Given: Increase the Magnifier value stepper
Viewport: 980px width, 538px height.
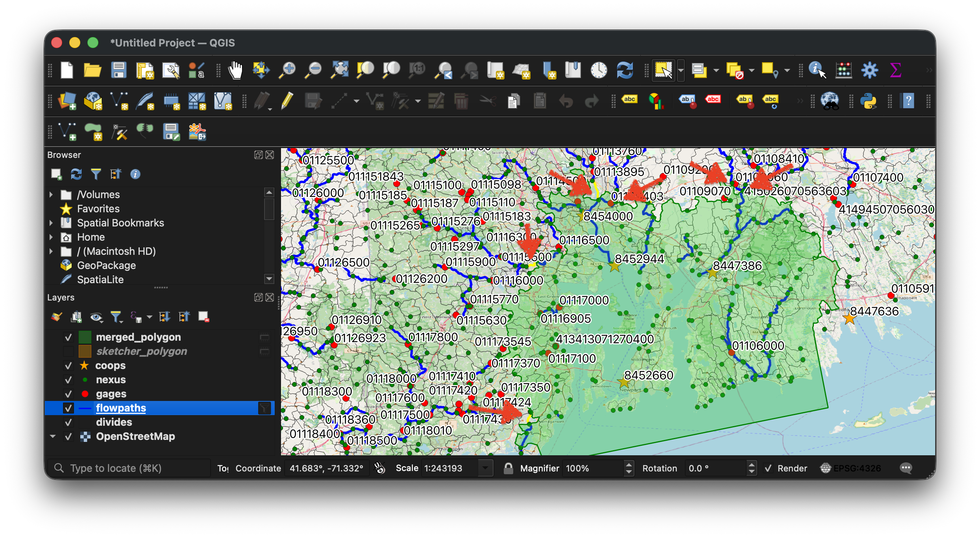Looking at the screenshot, I should pos(629,465).
